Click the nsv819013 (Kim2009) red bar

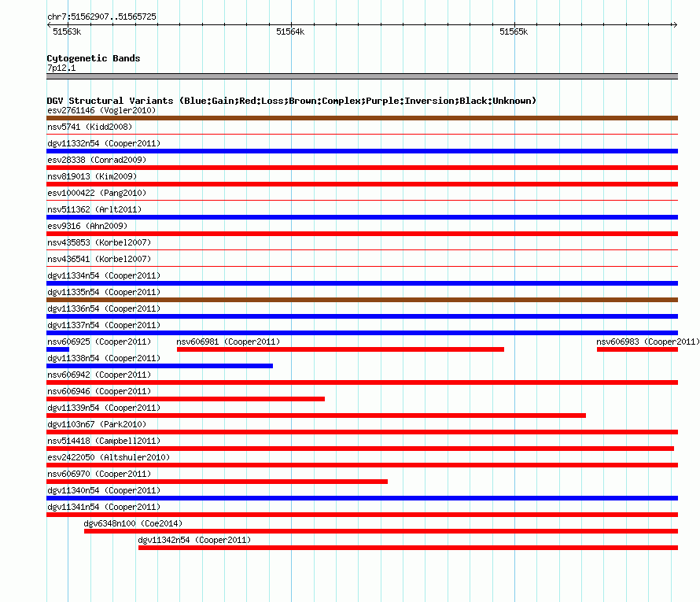(362, 184)
